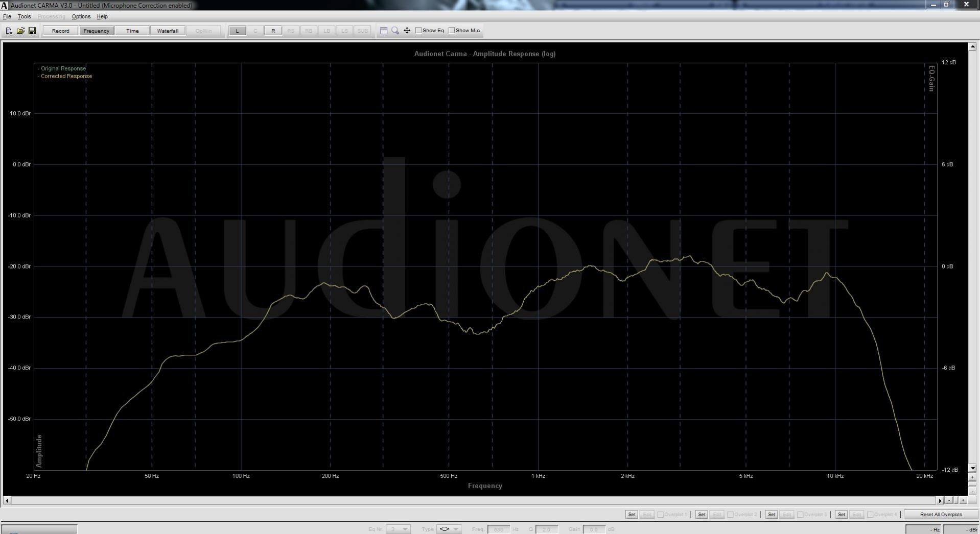Viewport: 980px width, 534px height.
Task: Open the Eq Nr dropdown
Action: 398,529
